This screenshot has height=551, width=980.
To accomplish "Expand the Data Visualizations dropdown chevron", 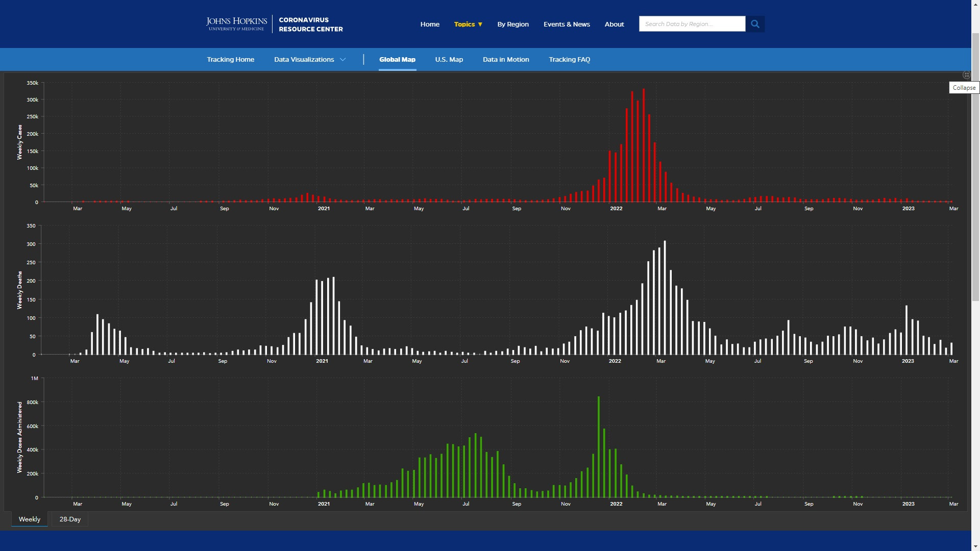I will click(343, 60).
